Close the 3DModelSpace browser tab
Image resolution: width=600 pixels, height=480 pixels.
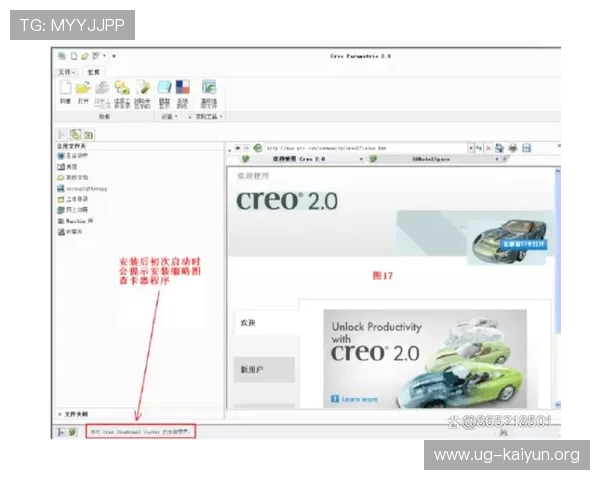[497, 159]
